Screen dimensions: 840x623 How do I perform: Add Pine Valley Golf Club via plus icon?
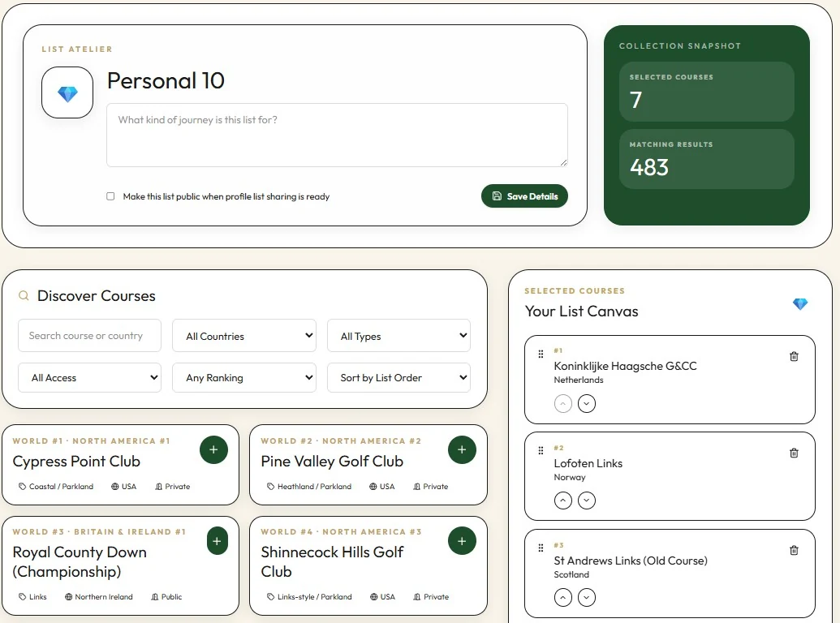461,449
